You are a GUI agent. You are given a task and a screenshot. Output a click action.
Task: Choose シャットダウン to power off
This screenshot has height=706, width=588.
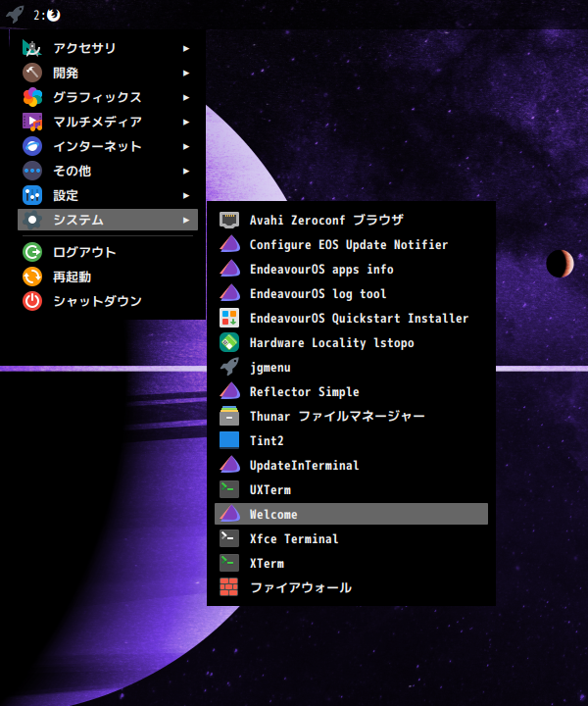[108, 301]
